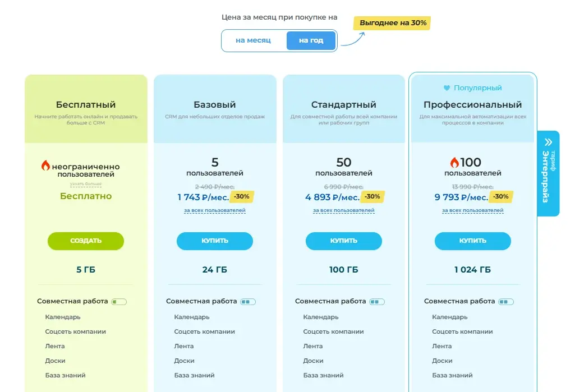
Task: Click the double chevron on Энтерпрайз tab
Action: coord(548,142)
